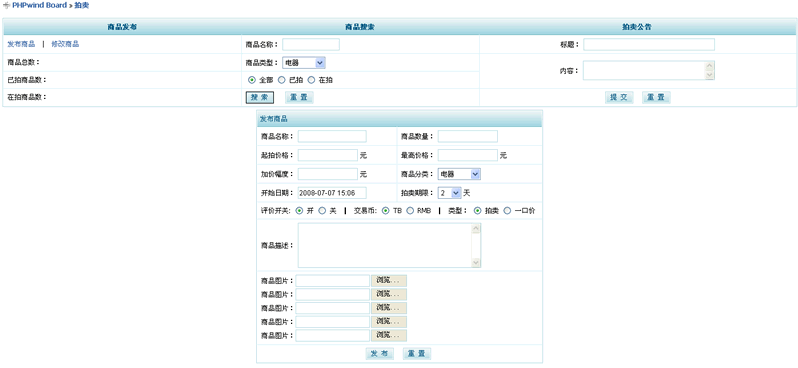The height and width of the screenshot is (368, 798).
Task: Select the 全部 radio option
Action: [252, 80]
